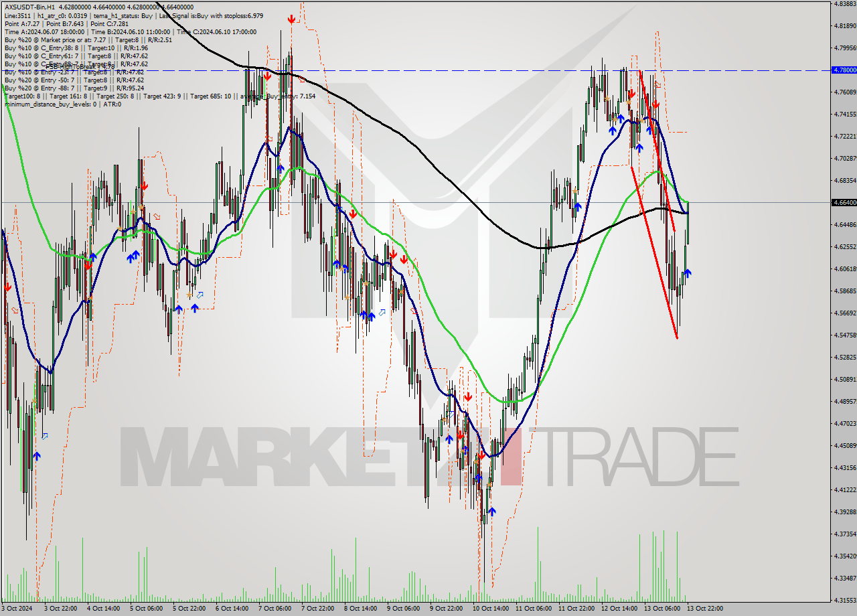The width and height of the screenshot is (857, 616).
Task: Click the '3 Oct 2024' time axis label
Action: point(17,609)
